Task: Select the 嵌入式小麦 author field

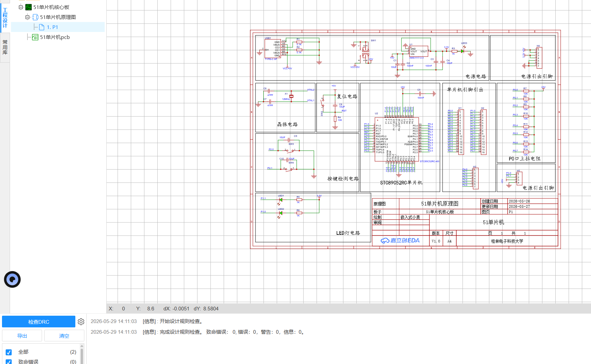Action: point(410,217)
